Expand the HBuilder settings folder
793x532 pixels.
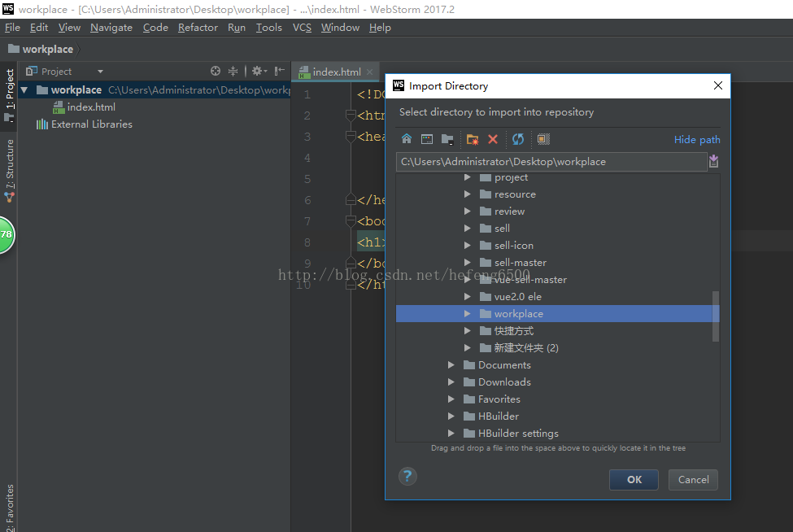pyautogui.click(x=451, y=433)
